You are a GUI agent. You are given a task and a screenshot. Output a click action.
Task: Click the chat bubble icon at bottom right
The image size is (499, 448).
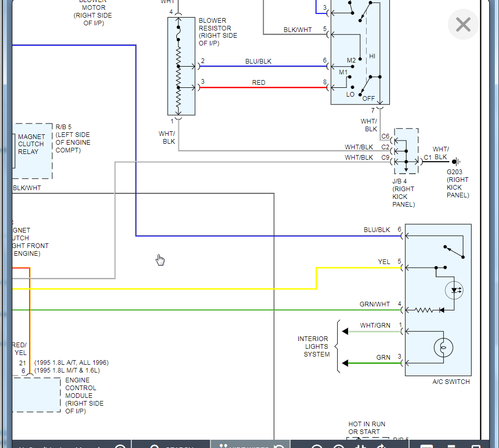pyautogui.click(x=427, y=446)
